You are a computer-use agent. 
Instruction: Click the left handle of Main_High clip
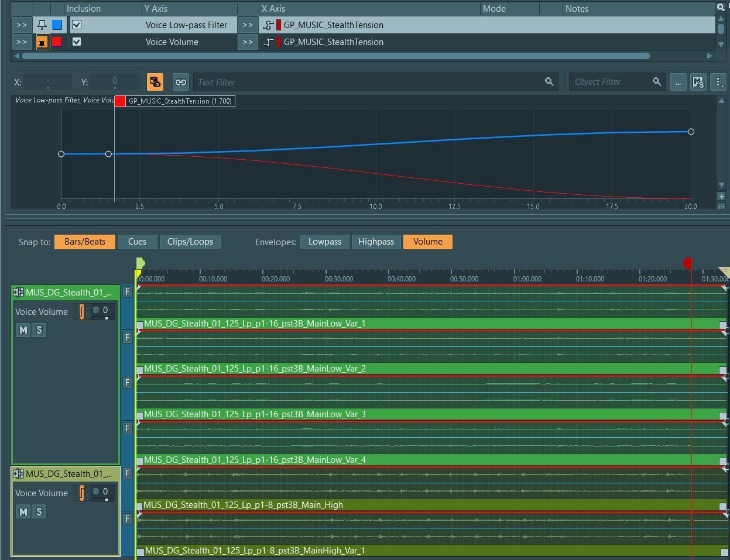point(140,506)
